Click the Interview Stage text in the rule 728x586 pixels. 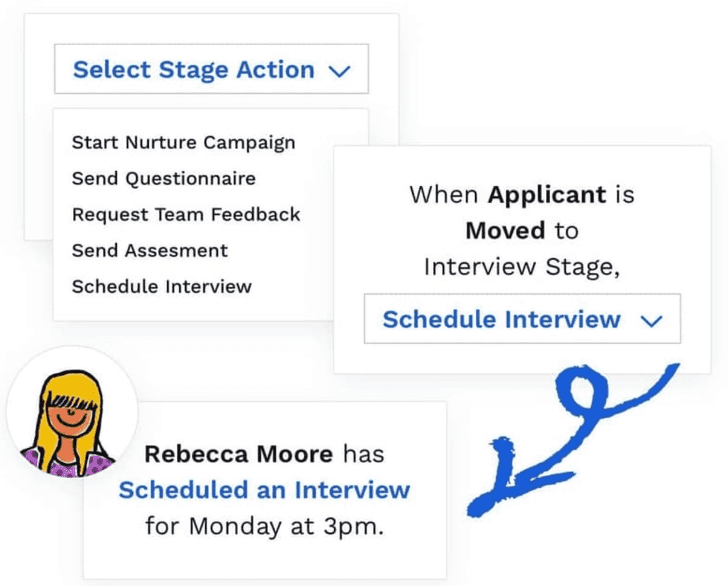point(522,267)
